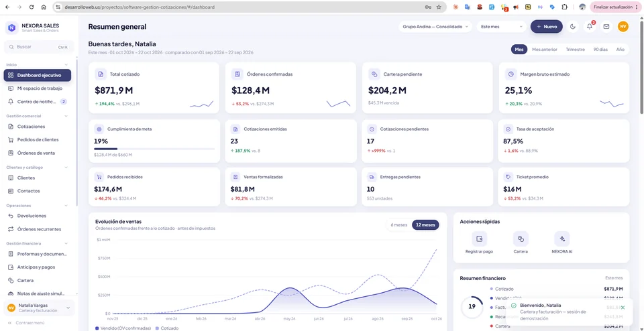Click the circular 19 progress gauge
This screenshot has height=331, width=644.
tap(472, 306)
